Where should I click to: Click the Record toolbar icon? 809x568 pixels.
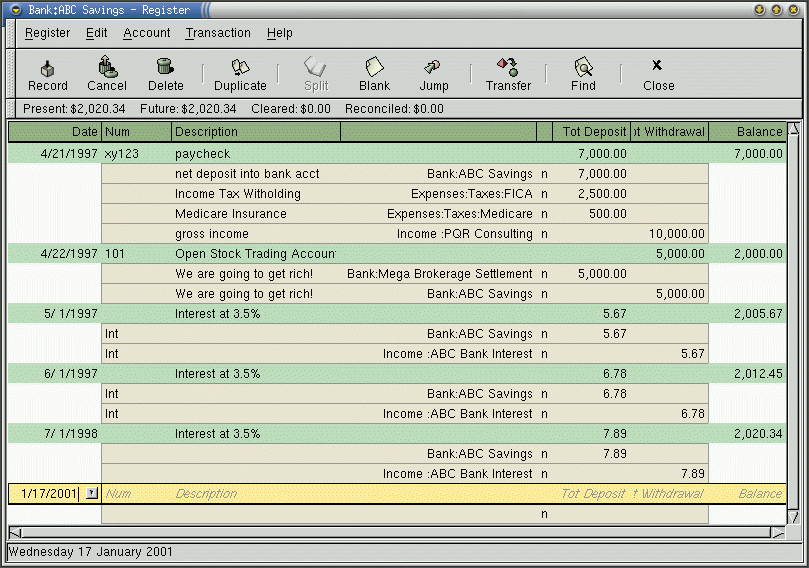coord(47,67)
